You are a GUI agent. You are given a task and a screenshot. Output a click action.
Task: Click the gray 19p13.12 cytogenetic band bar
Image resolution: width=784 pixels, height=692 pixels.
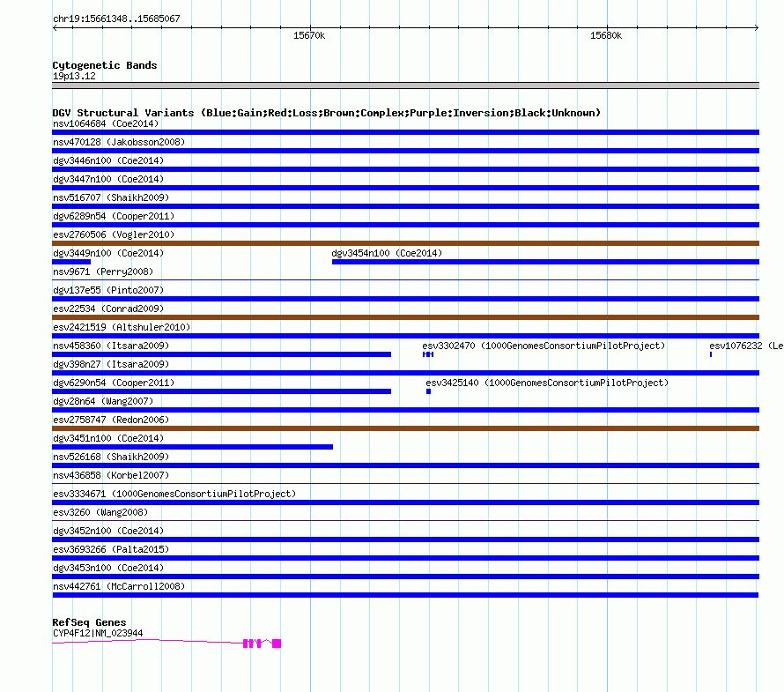(405, 86)
